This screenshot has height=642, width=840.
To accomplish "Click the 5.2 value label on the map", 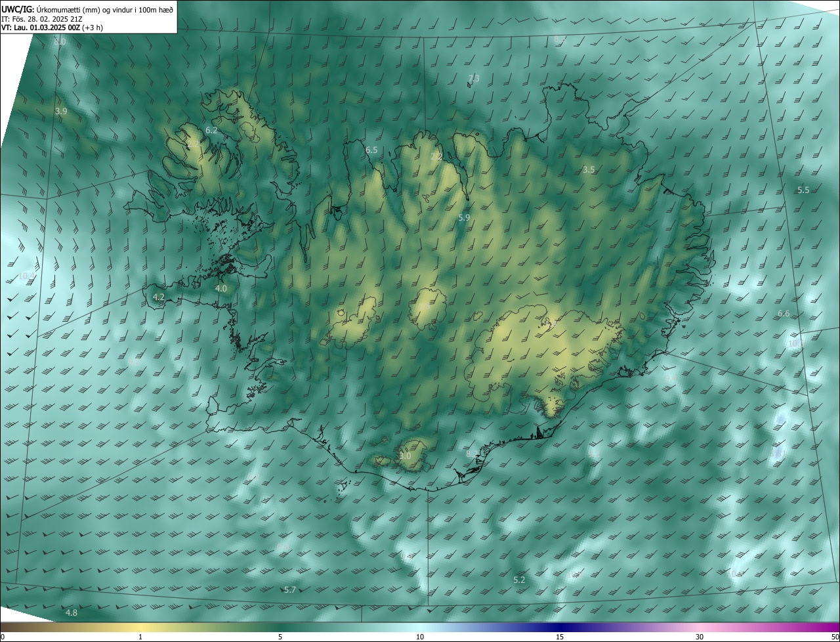I will pyautogui.click(x=519, y=580).
